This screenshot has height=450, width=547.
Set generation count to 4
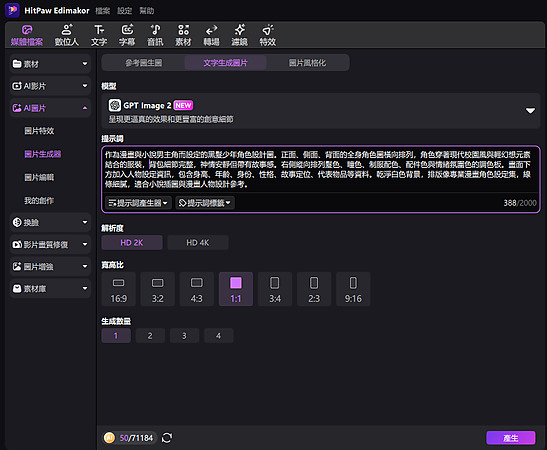(x=218, y=336)
